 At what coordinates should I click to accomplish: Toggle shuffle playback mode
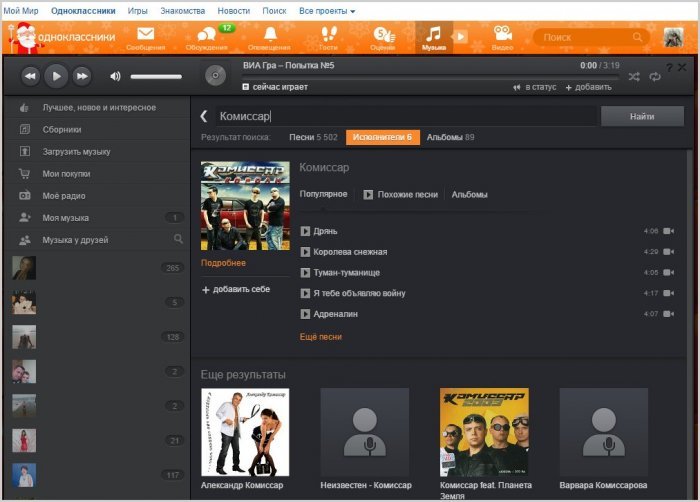pyautogui.click(x=634, y=76)
